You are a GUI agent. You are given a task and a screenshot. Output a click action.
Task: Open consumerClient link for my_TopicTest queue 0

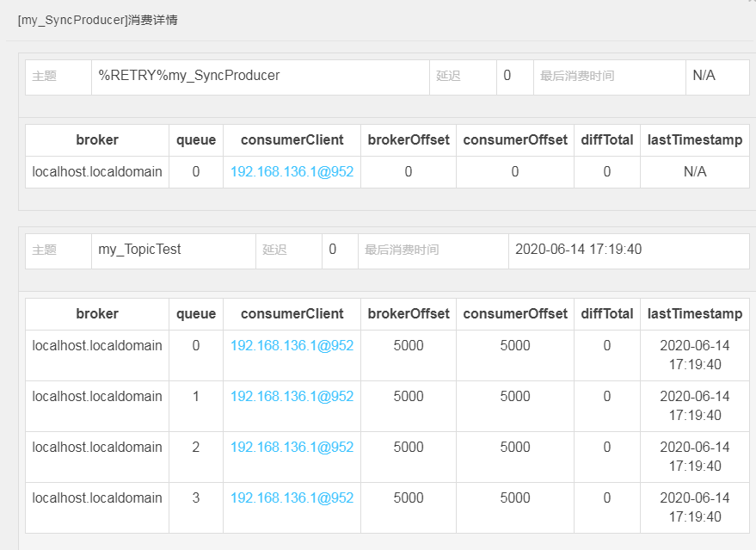(292, 345)
